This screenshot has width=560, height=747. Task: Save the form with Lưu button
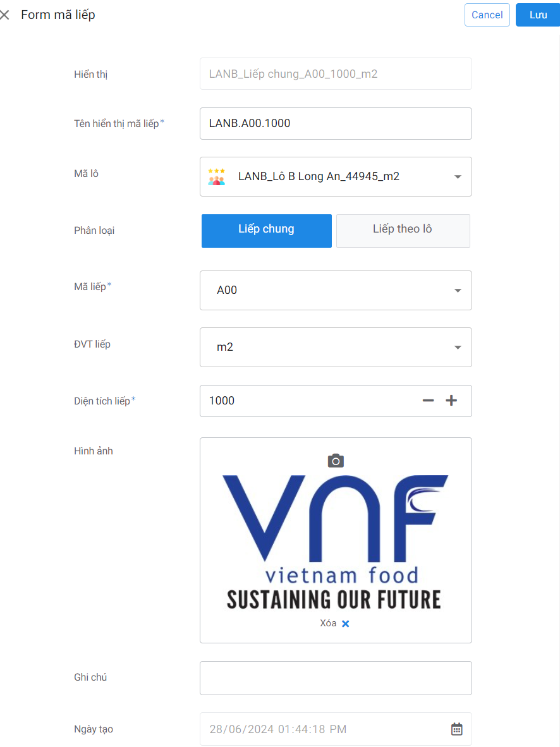pyautogui.click(x=538, y=15)
